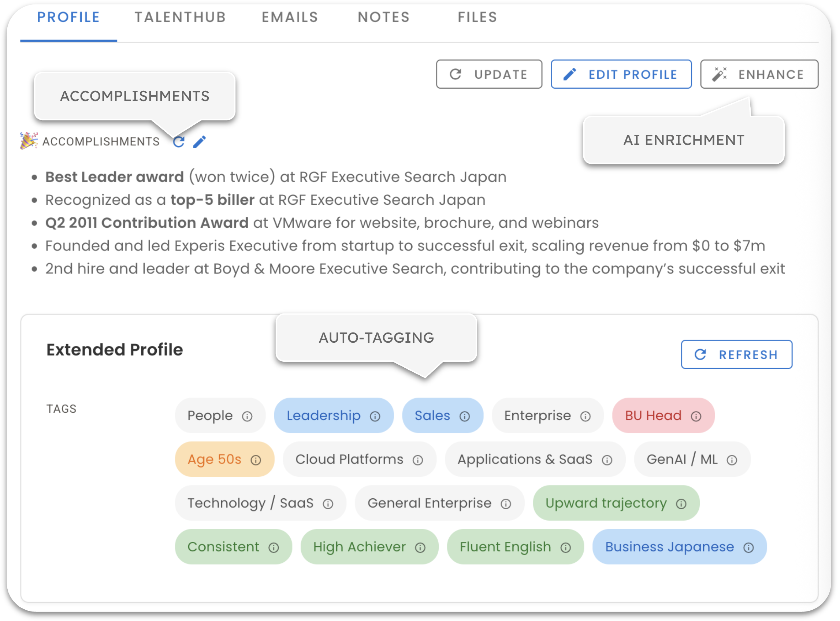Click info icon on High Achiever tag
This screenshot has width=840, height=621.
click(x=420, y=548)
